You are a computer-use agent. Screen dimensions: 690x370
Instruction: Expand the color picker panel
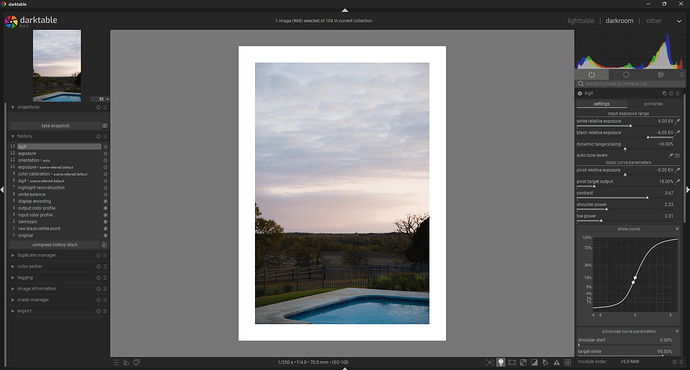(13, 267)
